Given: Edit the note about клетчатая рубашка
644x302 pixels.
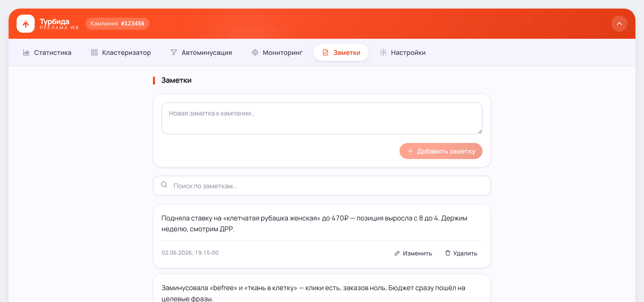Looking at the screenshot, I should [413, 253].
